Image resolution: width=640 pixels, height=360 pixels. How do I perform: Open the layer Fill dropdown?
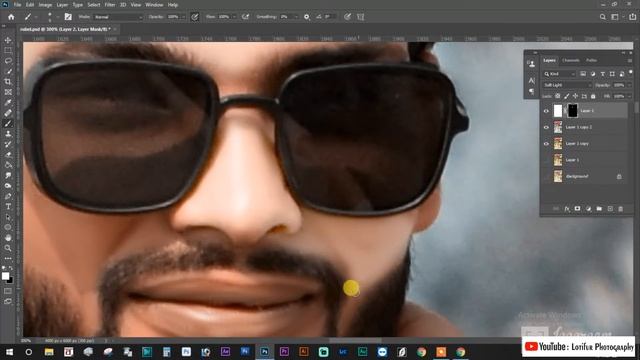(x=629, y=96)
